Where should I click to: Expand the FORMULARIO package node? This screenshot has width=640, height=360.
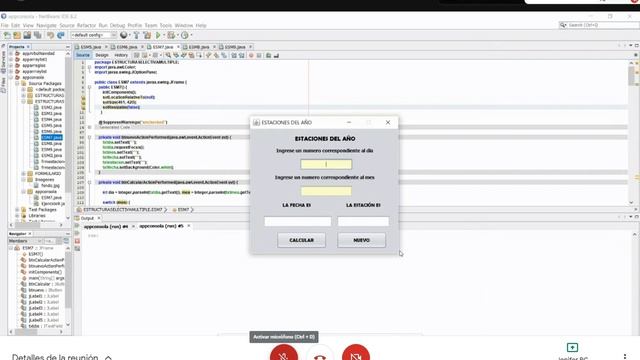23,173
